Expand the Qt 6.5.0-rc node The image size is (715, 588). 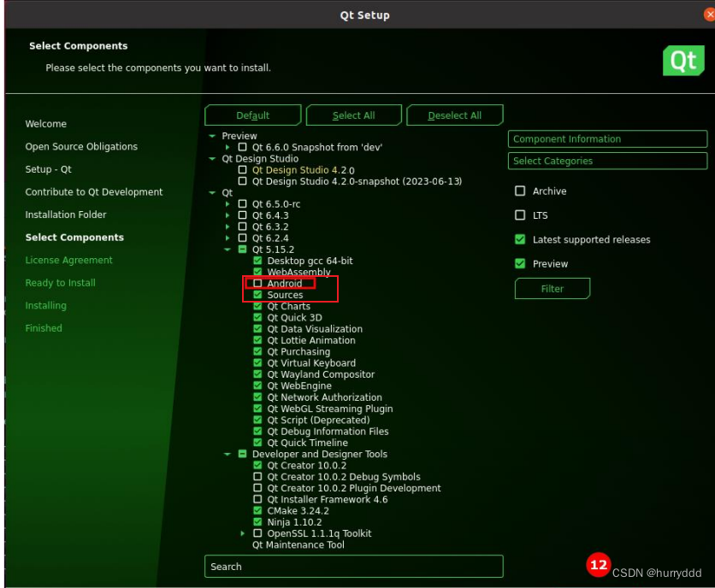(x=227, y=203)
